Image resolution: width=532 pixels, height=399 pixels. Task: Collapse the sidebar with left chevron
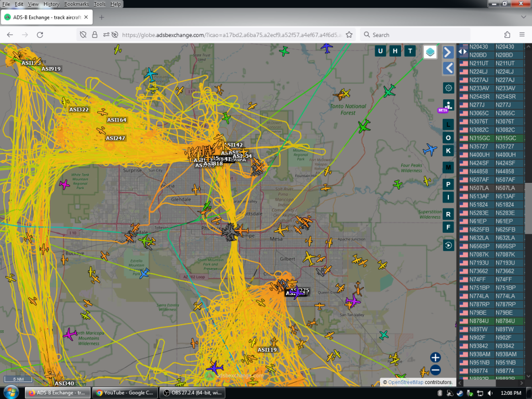click(x=448, y=69)
